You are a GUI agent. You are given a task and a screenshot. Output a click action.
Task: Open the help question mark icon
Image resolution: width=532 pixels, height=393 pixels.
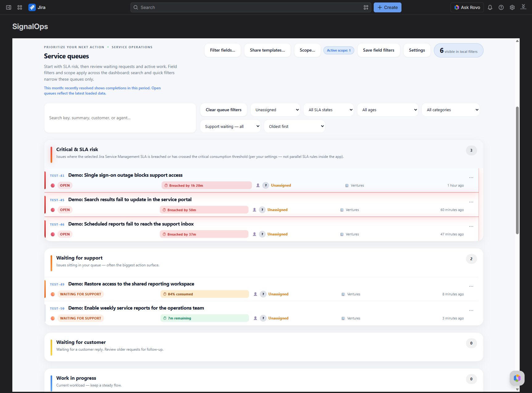(x=501, y=7)
